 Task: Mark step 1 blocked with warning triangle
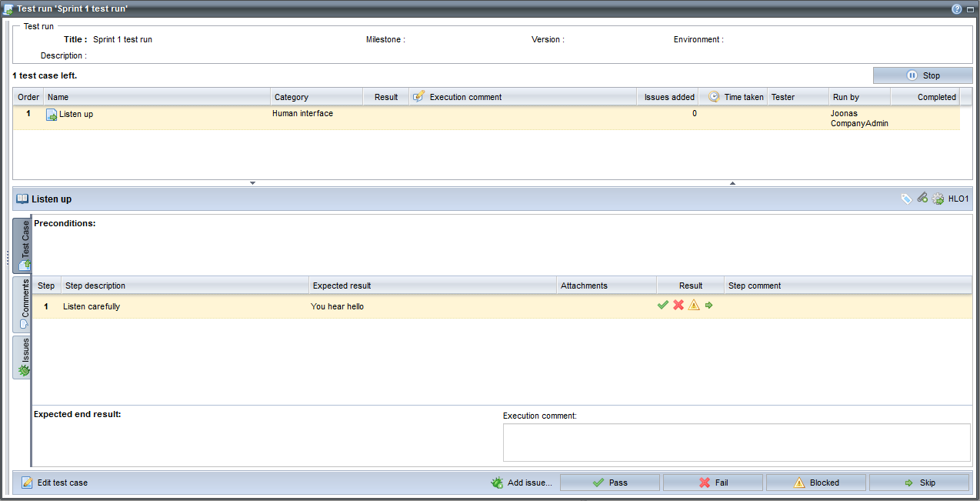[x=694, y=306]
